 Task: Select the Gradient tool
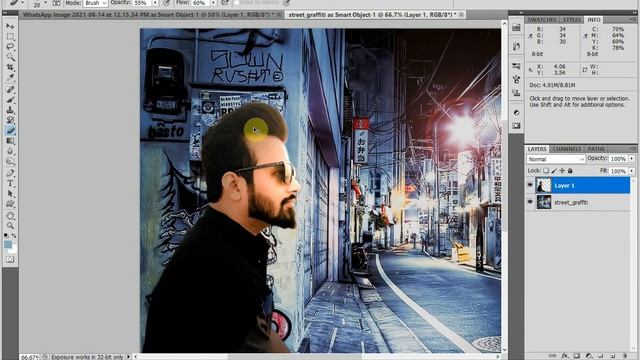10,141
